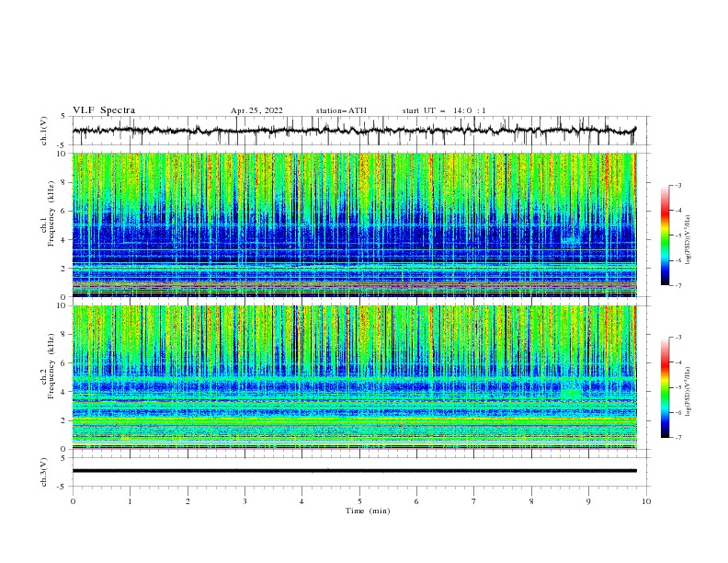
Task: Click the "ch.3(V)" axis label
Action: [x=44, y=472]
